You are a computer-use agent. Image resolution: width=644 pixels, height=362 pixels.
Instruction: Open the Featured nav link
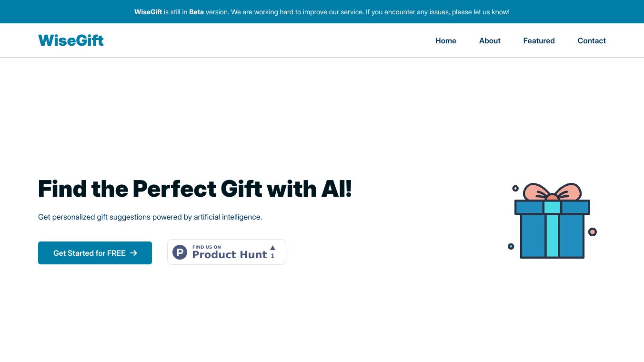539,40
